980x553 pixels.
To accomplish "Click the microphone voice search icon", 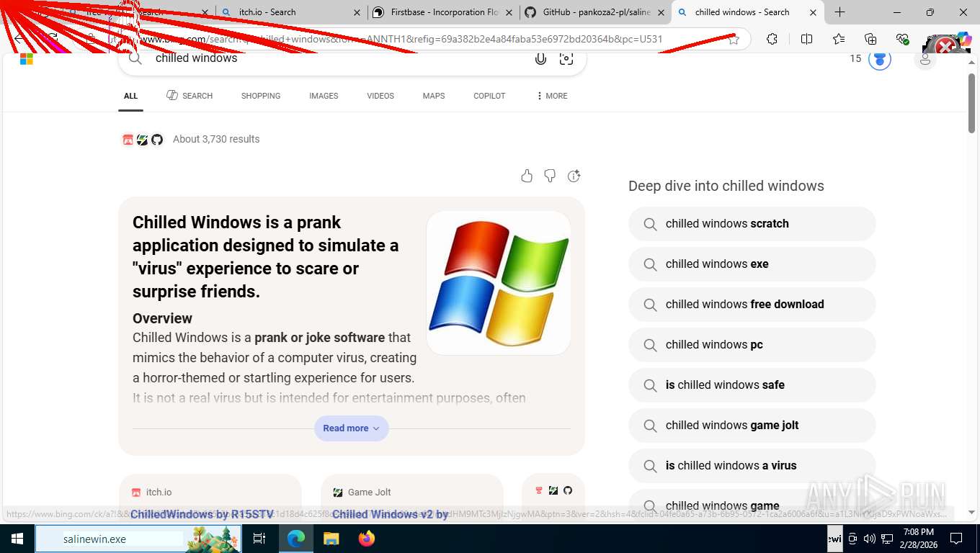I will (540, 58).
